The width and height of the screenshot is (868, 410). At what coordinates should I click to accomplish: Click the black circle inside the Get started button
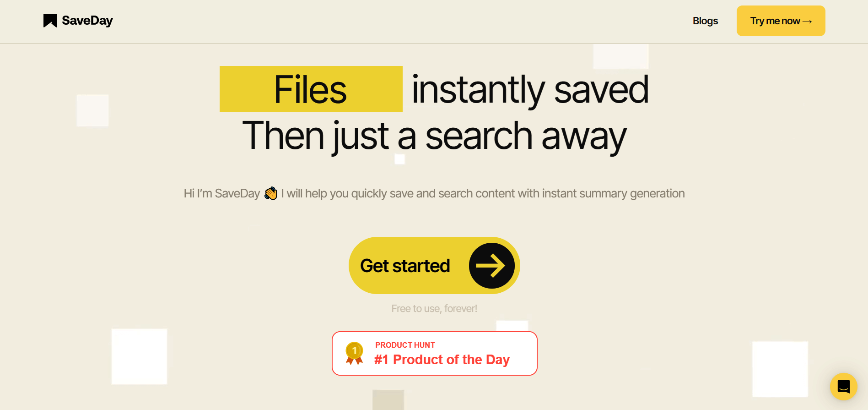[491, 265]
